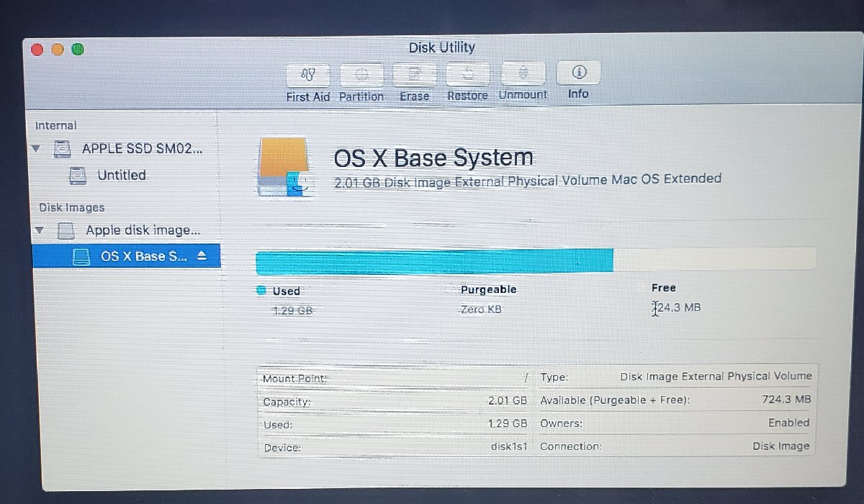The width and height of the screenshot is (864, 504).
Task: Open the Partition tool
Action: 361,74
